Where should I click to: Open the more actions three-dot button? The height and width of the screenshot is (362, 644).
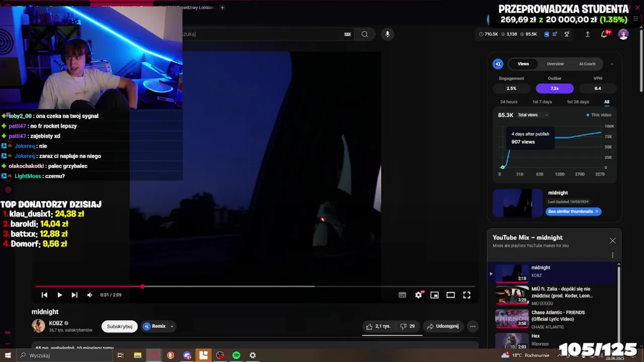(x=472, y=326)
